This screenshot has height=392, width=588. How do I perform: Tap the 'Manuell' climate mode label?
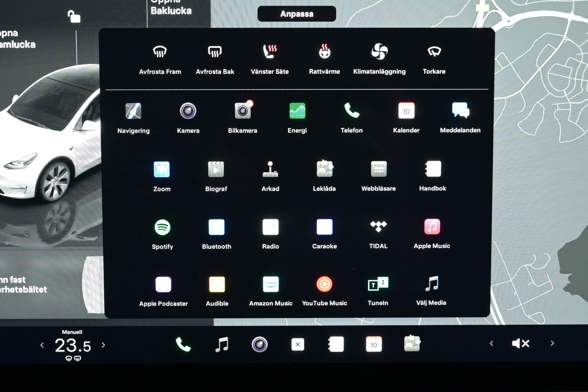click(x=72, y=332)
